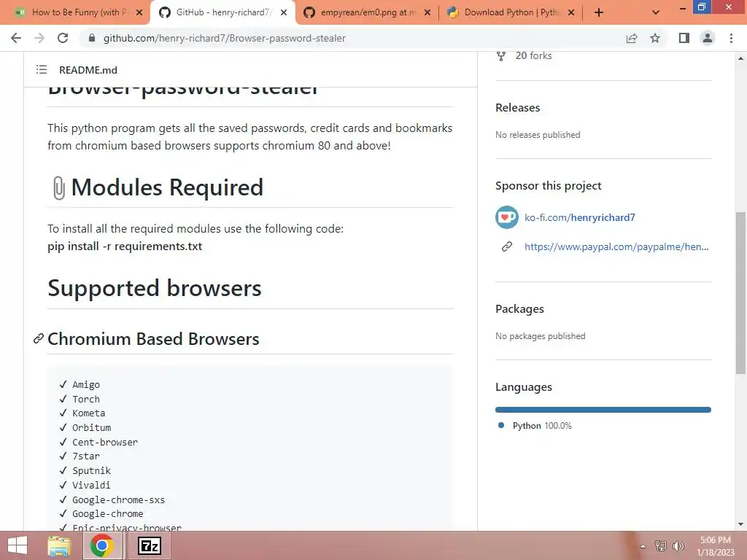The height and width of the screenshot is (560, 747).
Task: Click the Chromium Based Browsers heading
Action: [153, 339]
